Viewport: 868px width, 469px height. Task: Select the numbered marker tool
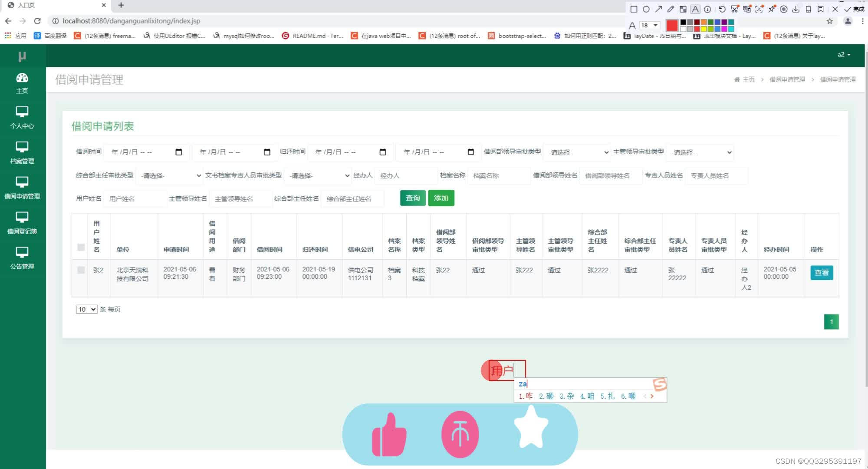pyautogui.click(x=707, y=9)
